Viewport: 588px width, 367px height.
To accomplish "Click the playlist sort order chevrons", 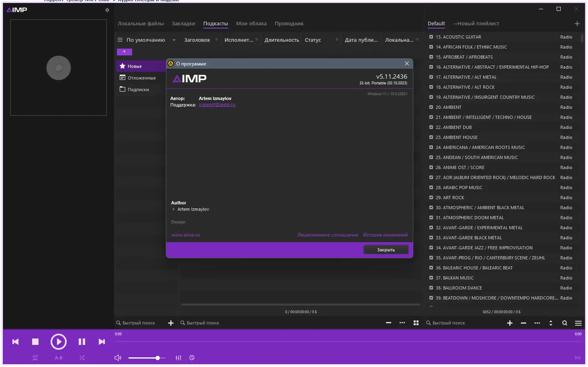I will 550,322.
